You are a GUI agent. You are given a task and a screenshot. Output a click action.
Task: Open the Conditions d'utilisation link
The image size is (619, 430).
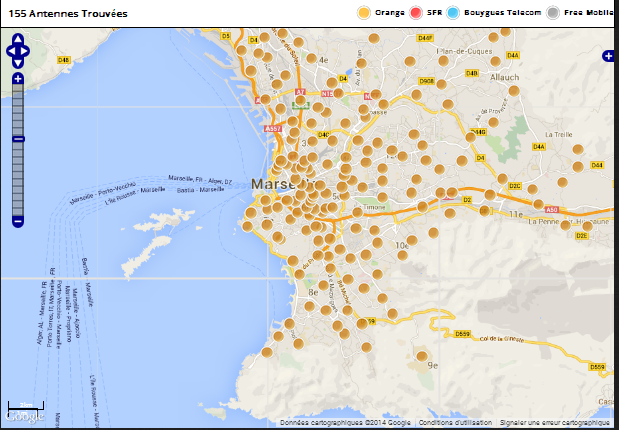(x=456, y=423)
